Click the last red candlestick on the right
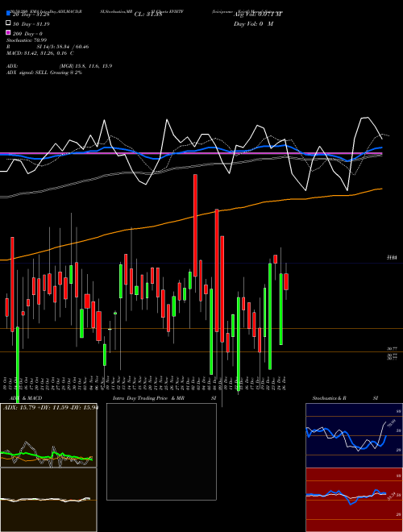This screenshot has height=532, width=403. tap(286, 281)
